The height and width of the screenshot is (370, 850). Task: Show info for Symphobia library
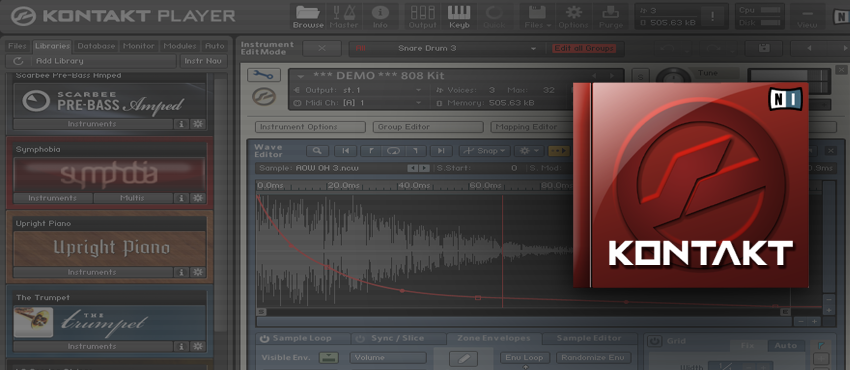[181, 198]
